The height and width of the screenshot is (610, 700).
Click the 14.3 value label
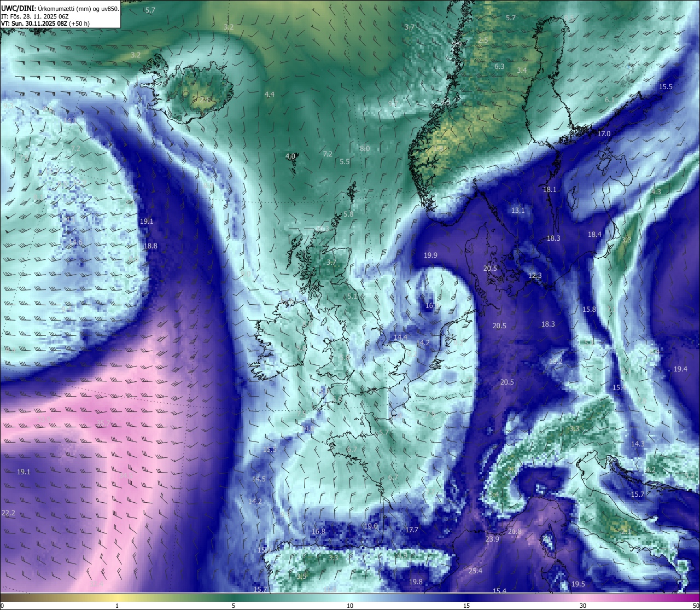[x=638, y=444]
